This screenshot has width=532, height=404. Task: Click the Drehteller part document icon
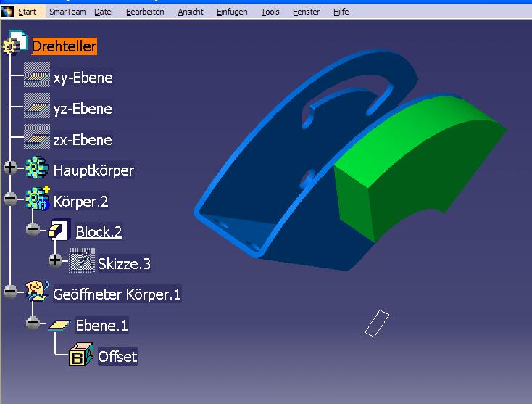pos(15,43)
